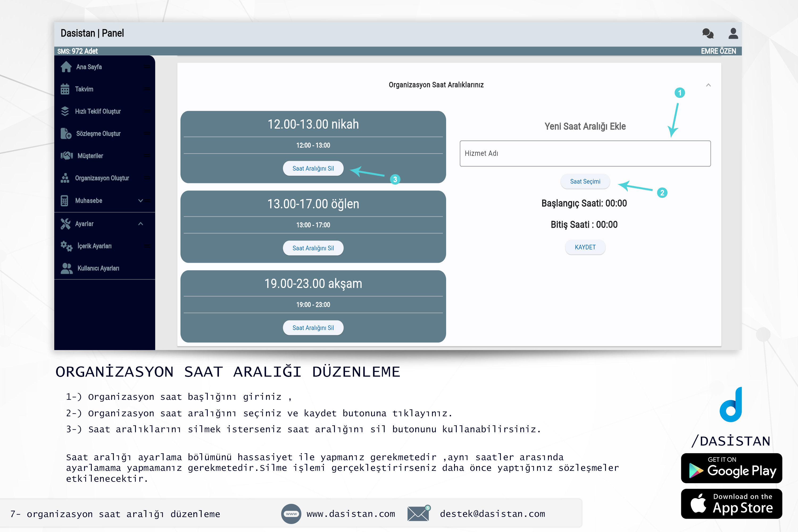Click the EMRE ÖZEN username label
Image resolution: width=798 pixels, height=532 pixels.
pyautogui.click(x=718, y=51)
